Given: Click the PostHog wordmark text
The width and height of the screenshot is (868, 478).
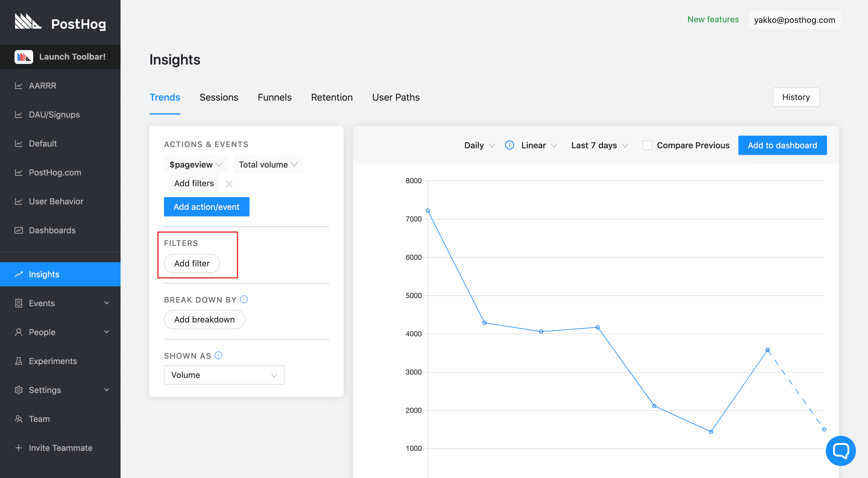Looking at the screenshot, I should (x=78, y=24).
